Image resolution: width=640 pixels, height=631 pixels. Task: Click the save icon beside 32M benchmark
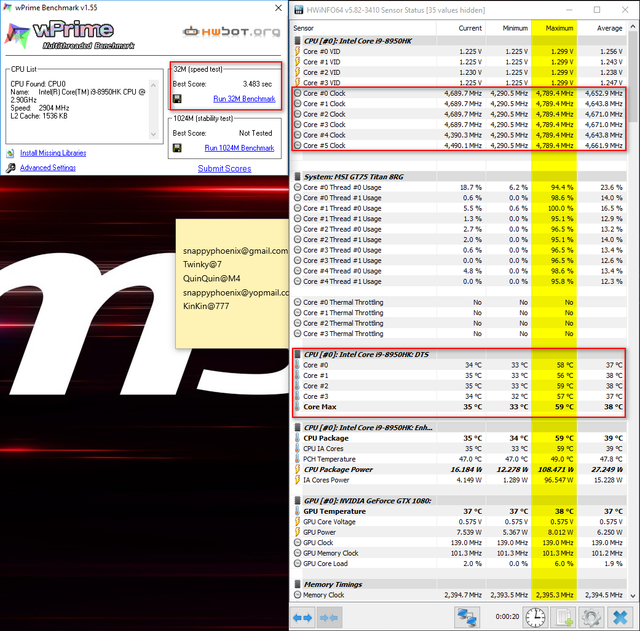[x=177, y=99]
